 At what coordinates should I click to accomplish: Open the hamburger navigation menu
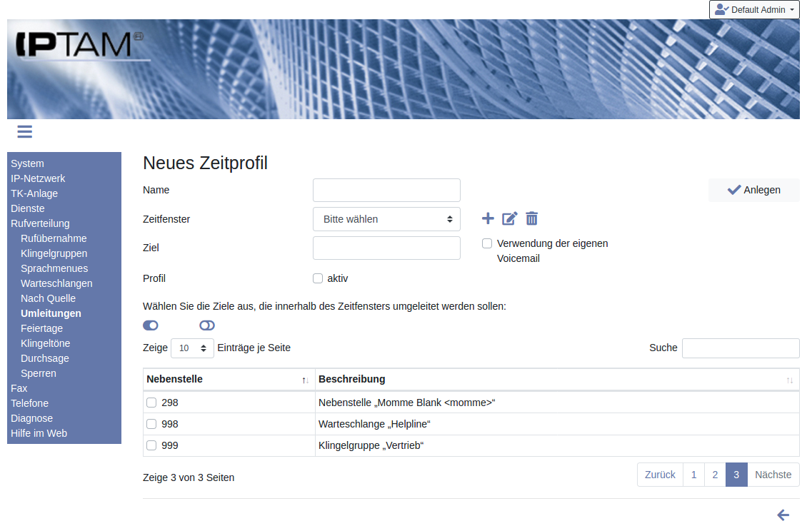25,131
